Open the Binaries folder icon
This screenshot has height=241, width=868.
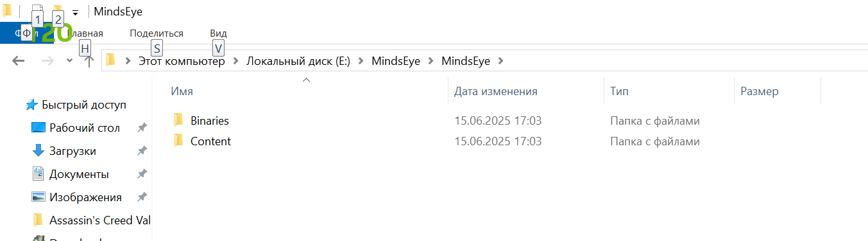[x=179, y=120]
